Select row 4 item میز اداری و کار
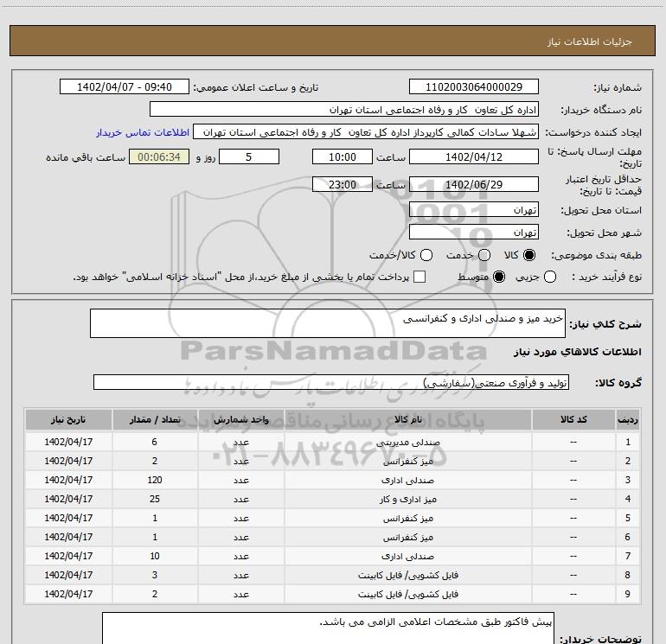Image resolution: width=666 pixels, height=644 pixels. click(407, 500)
